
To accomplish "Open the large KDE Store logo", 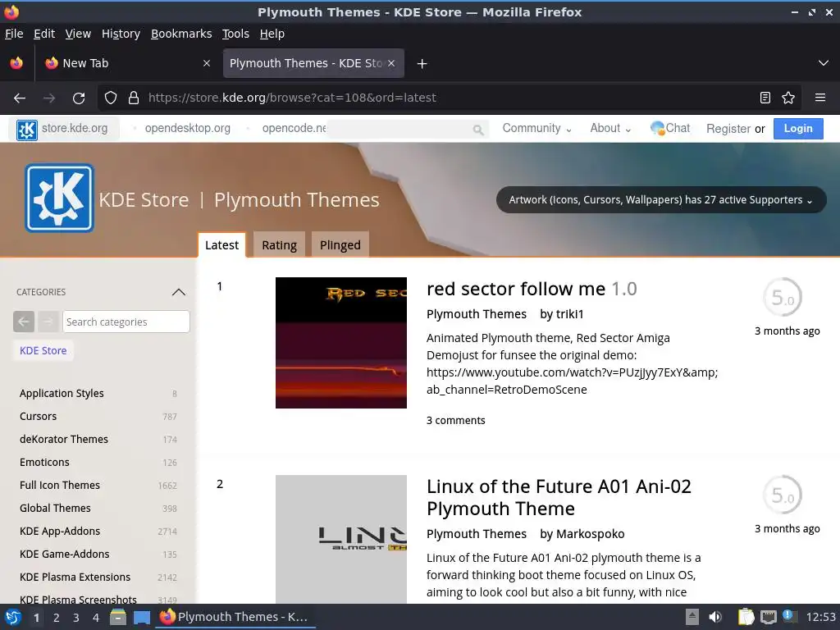I will pyautogui.click(x=59, y=199).
